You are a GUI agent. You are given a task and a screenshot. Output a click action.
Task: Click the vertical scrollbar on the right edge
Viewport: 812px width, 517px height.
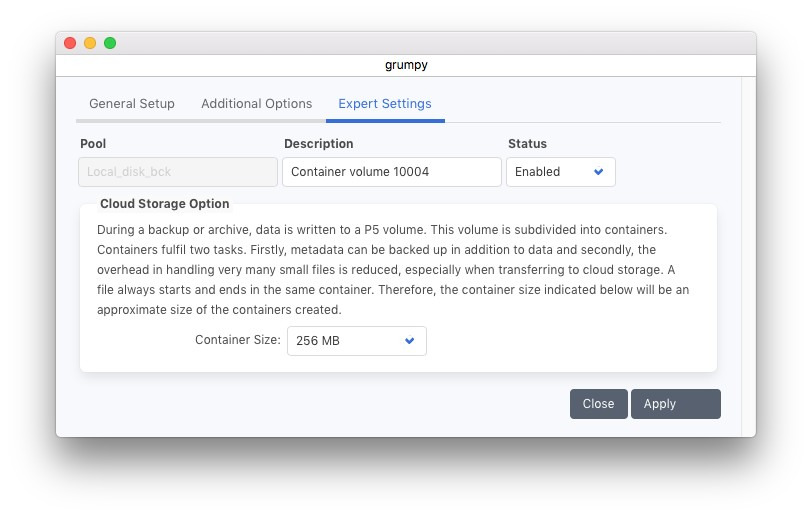coord(748,250)
